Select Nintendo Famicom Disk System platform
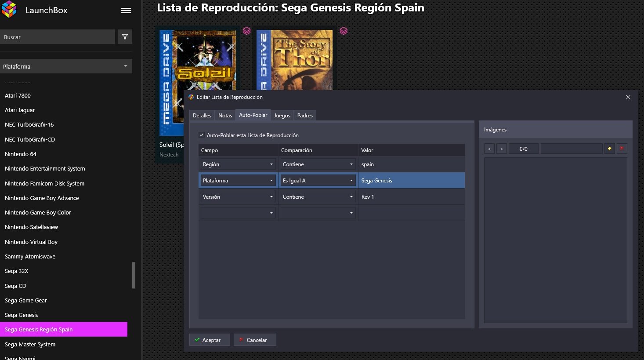The image size is (644, 360). tap(44, 183)
